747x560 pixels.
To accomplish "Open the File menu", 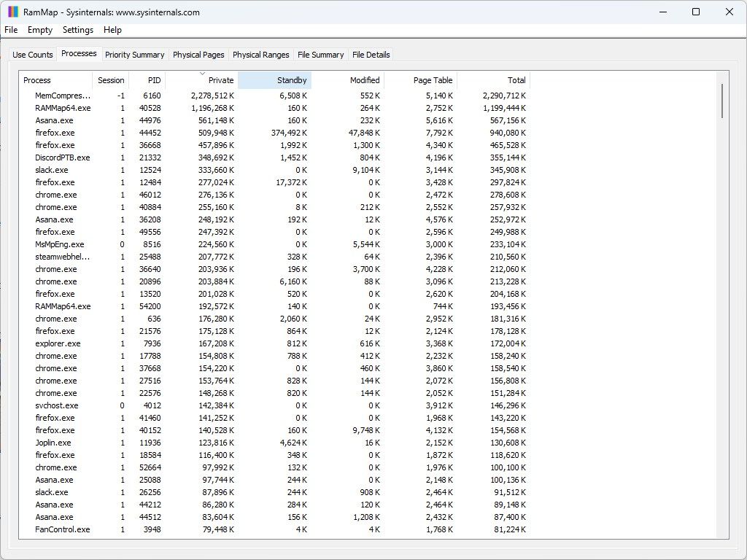I will click(11, 30).
